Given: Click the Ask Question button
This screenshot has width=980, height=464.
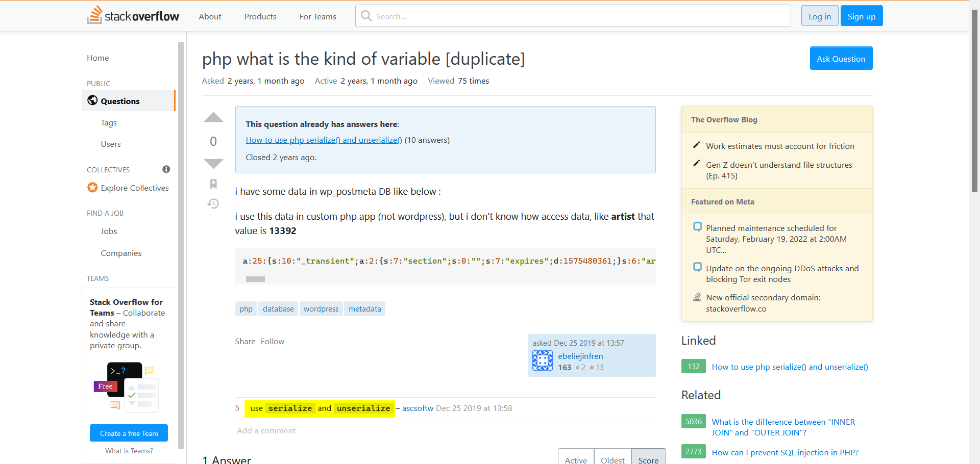Looking at the screenshot, I should pos(841,59).
